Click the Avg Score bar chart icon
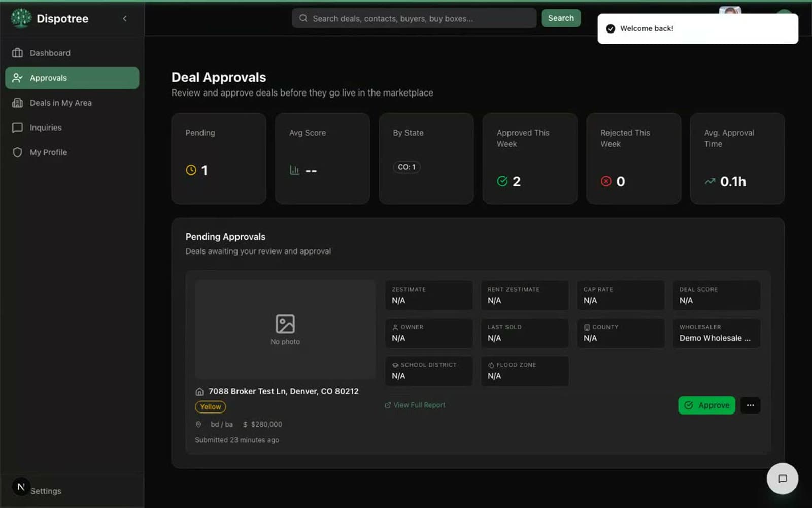 [x=294, y=170]
